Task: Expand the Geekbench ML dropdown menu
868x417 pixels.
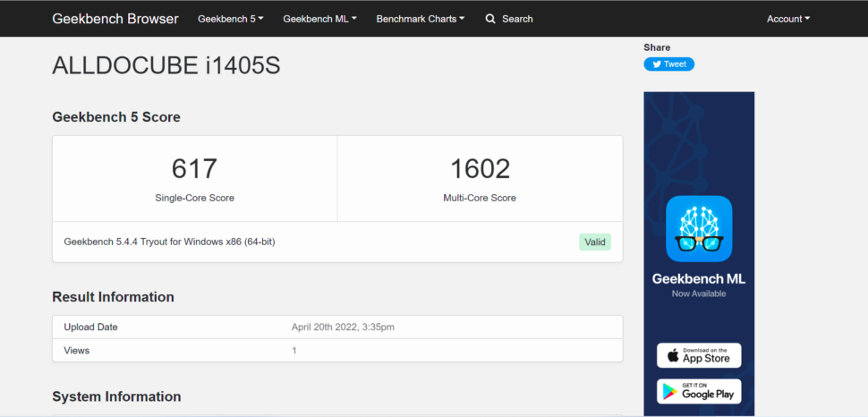Action: pyautogui.click(x=320, y=19)
